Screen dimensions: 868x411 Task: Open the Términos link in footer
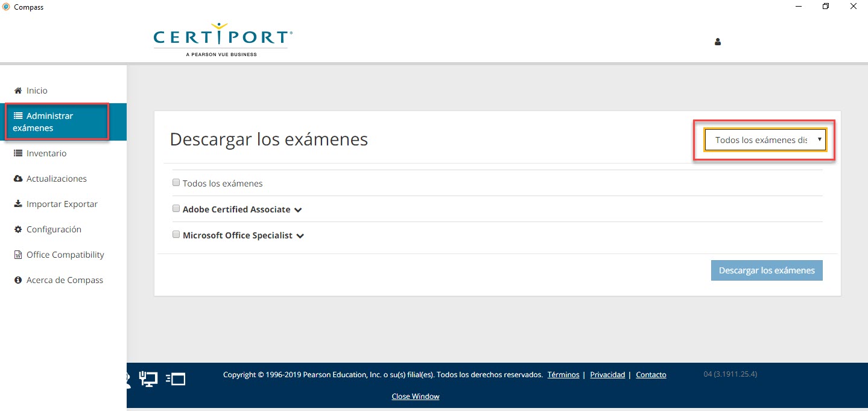click(x=563, y=375)
